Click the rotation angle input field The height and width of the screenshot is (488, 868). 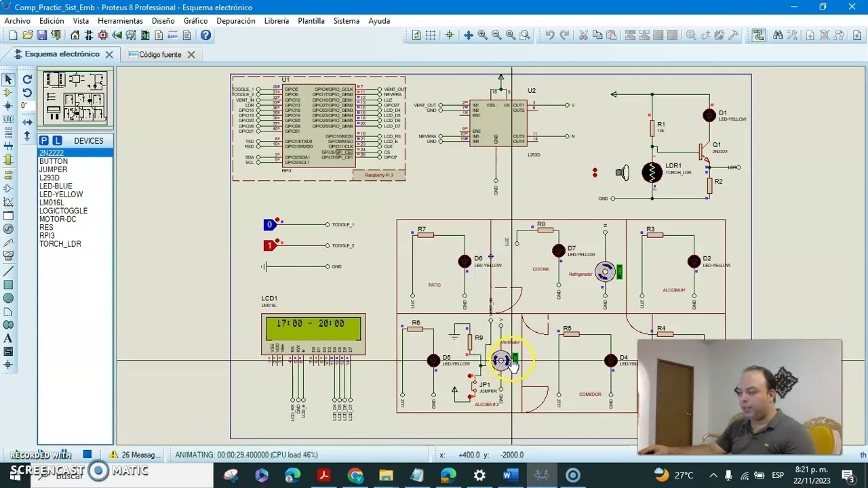(27, 106)
